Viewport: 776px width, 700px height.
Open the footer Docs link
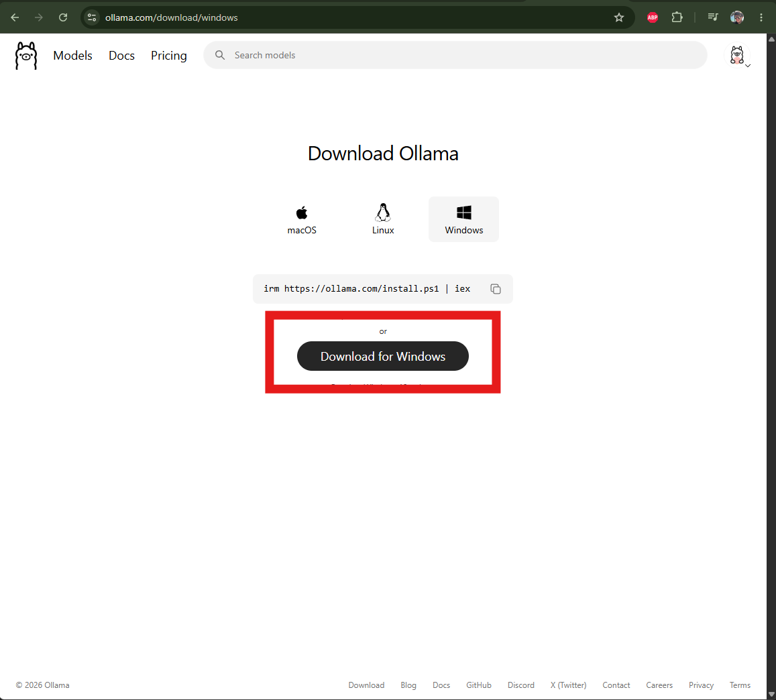pos(441,685)
